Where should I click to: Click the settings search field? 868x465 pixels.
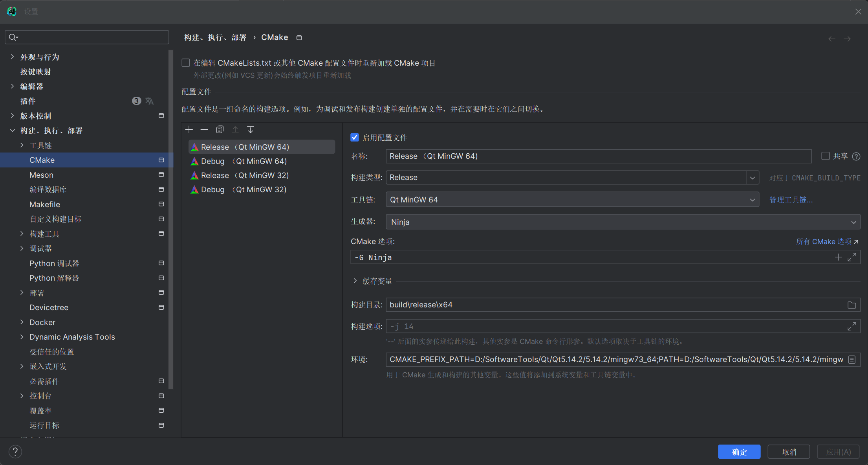90,37
